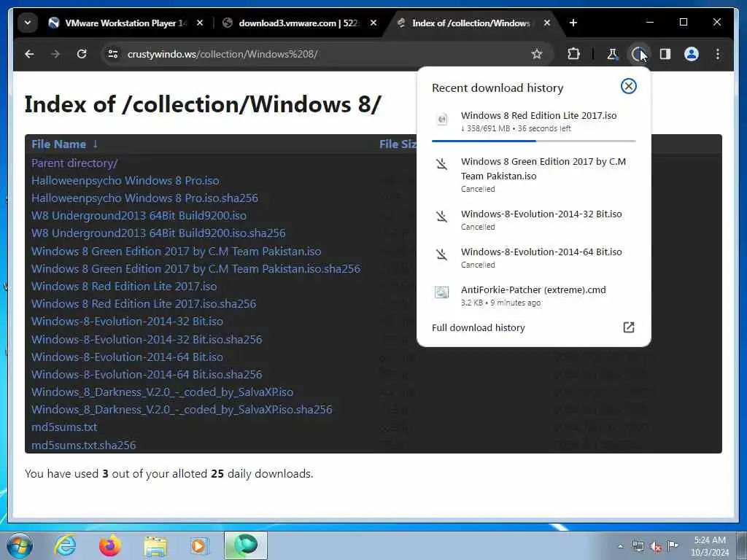Close the download3.vmware.com tab
Viewport: 747px width, 560px height.
[x=373, y=23]
